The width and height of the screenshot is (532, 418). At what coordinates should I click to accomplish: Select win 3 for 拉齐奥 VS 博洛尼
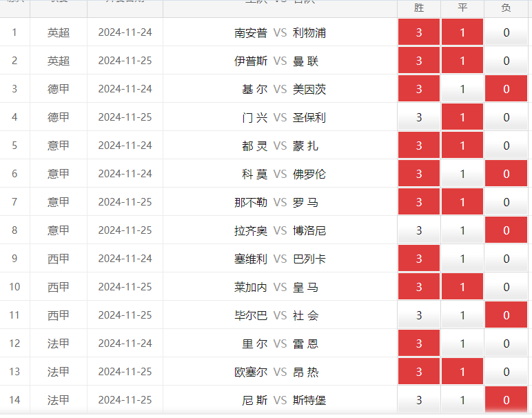click(419, 230)
